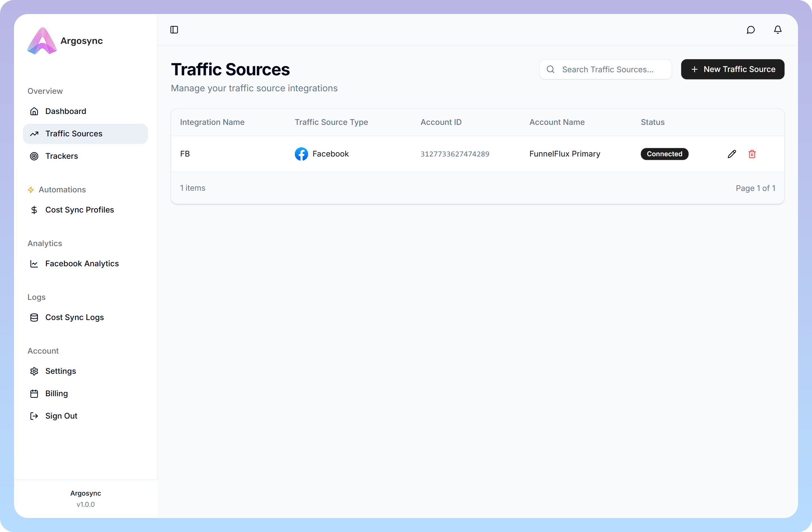Open Settings via the gear icon
The image size is (812, 532).
tap(34, 371)
